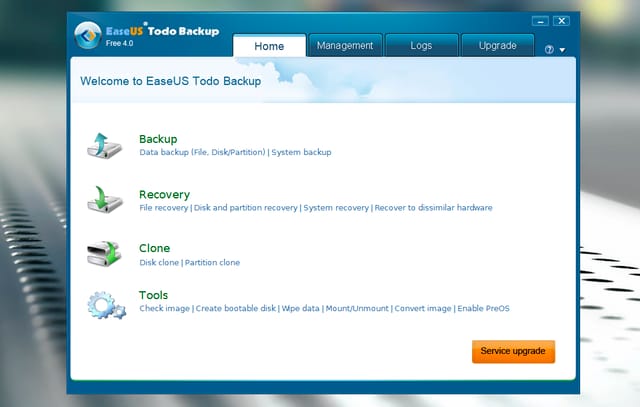Click the "Free 4.0" version text

tap(119, 43)
